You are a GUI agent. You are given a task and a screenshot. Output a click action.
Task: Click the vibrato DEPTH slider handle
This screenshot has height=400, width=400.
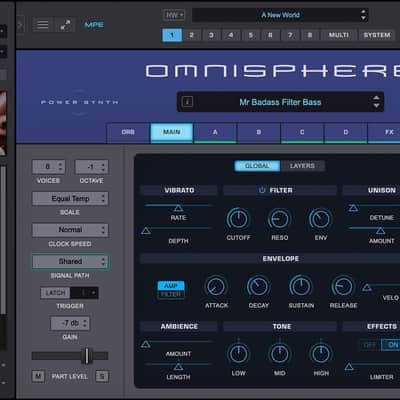[146, 231]
